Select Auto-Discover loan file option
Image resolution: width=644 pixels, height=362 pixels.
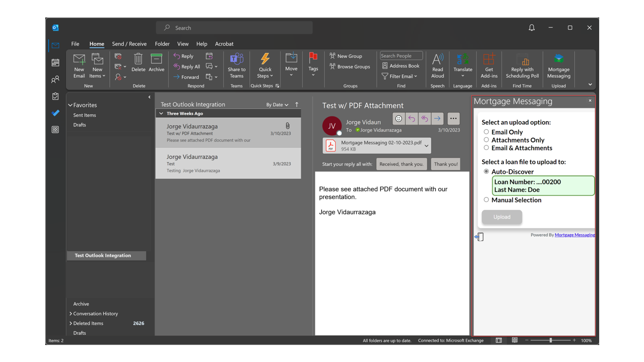pyautogui.click(x=486, y=172)
